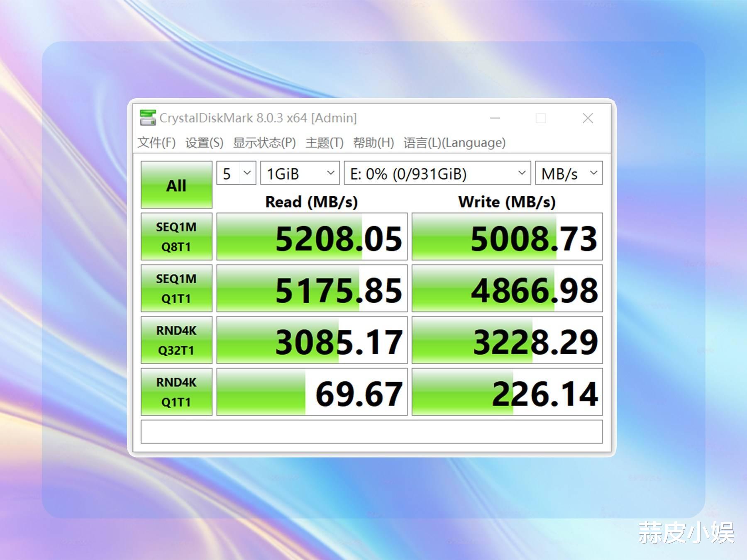Minimize the CrystalDiskMark window
Viewport: 747px width, 560px height.
coord(495,118)
